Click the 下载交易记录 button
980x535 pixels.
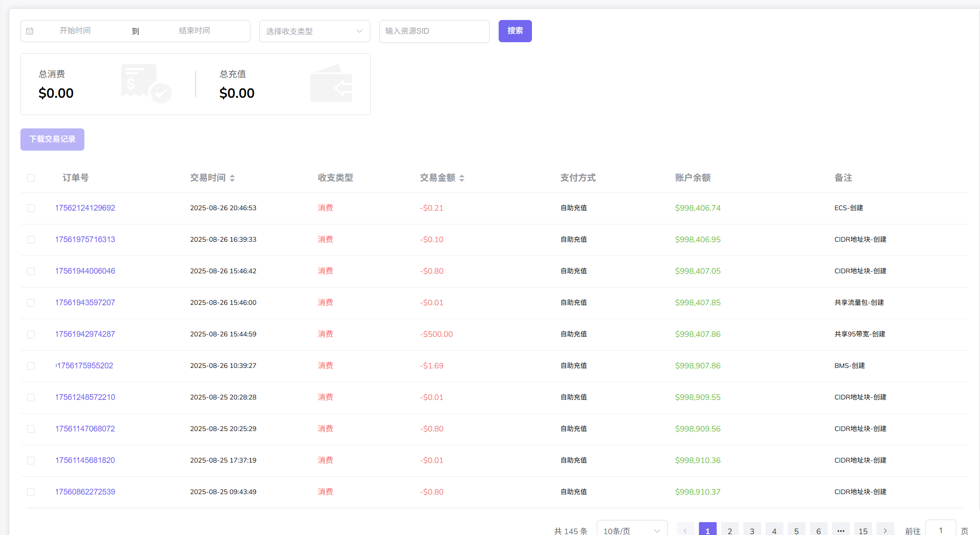pos(52,140)
